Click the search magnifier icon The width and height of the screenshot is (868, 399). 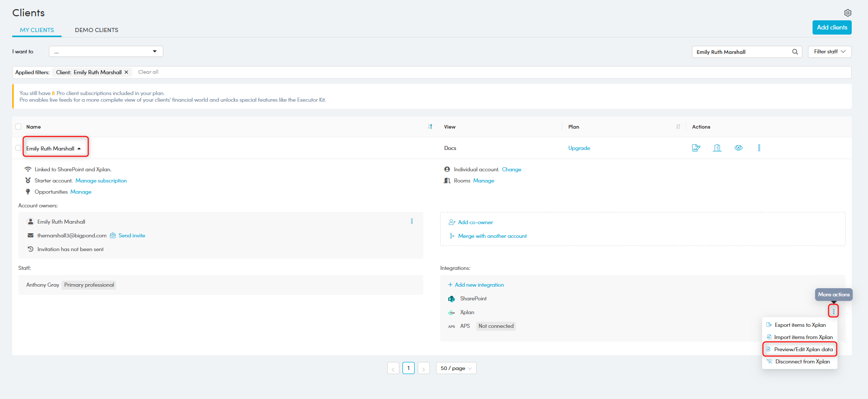tap(795, 52)
